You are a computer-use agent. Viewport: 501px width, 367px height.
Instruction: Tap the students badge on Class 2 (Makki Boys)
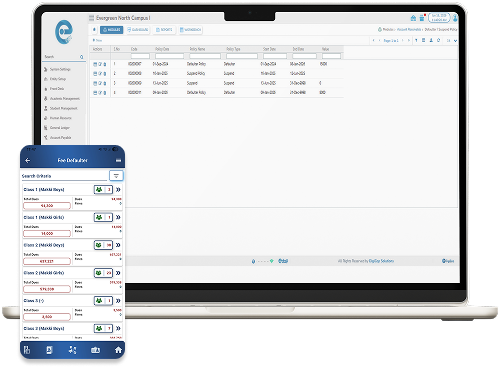click(x=103, y=245)
